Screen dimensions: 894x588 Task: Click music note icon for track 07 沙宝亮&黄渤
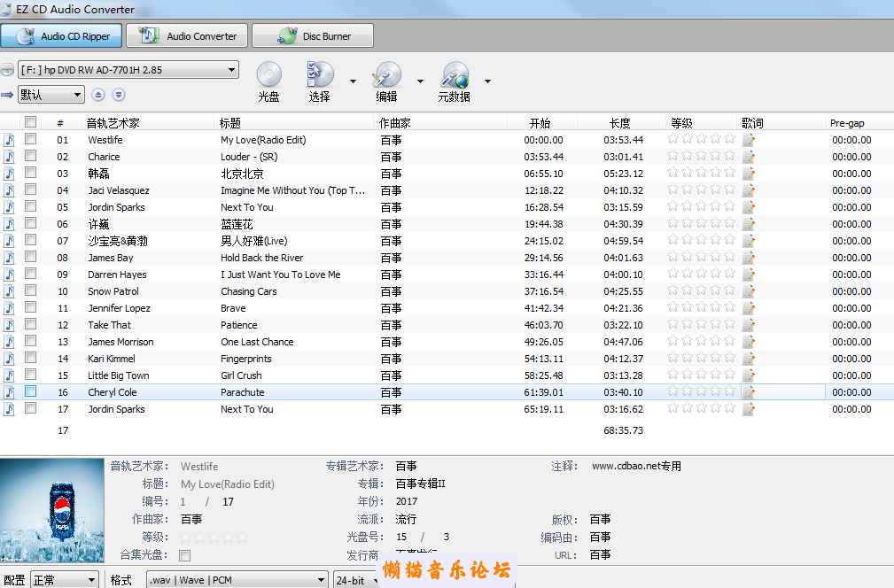click(x=9, y=241)
